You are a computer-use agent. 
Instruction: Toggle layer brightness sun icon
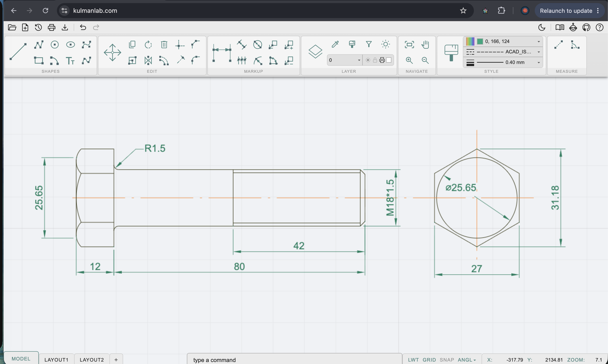coord(386,44)
